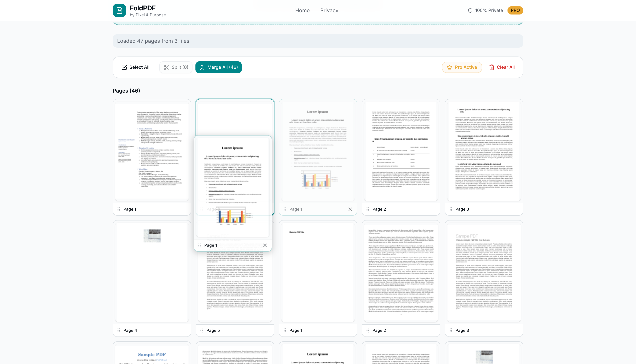Click the merge arrow icon in Merge All

point(202,67)
